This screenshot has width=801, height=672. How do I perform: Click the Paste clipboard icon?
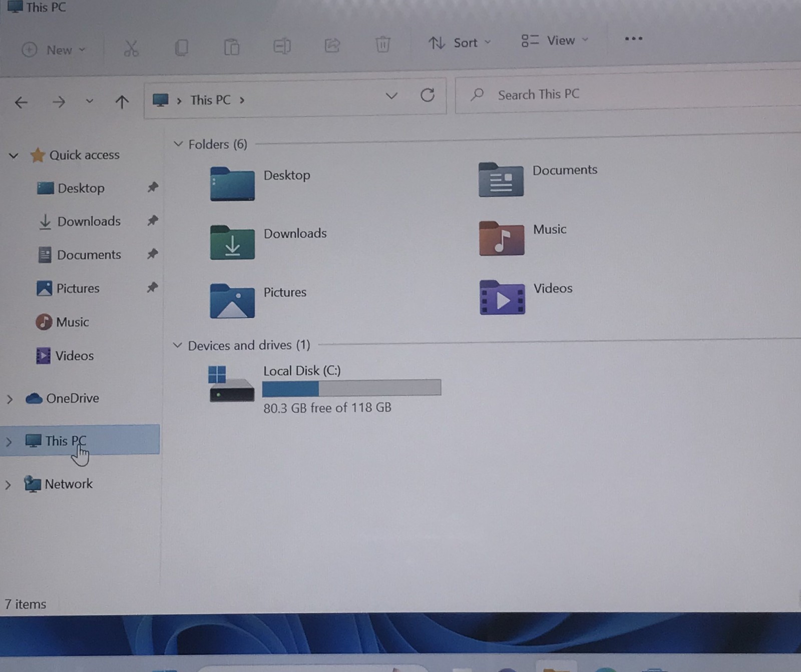click(231, 48)
